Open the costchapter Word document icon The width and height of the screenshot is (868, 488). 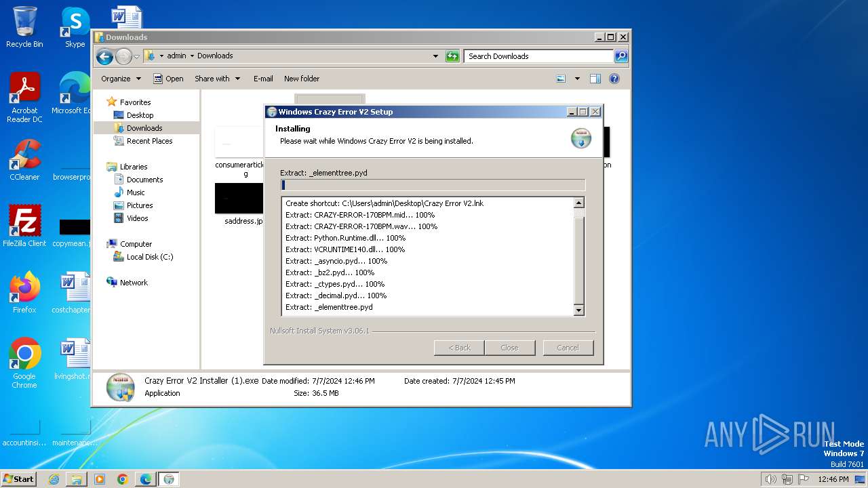click(72, 293)
